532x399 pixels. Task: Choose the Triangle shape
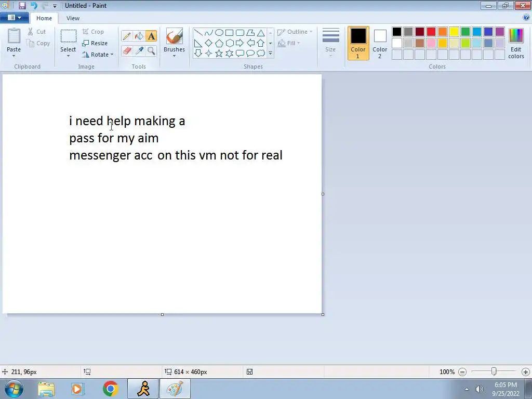tap(261, 33)
